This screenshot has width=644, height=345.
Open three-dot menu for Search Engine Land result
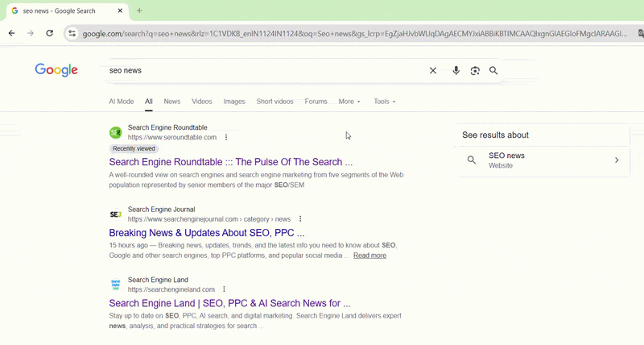(224, 289)
